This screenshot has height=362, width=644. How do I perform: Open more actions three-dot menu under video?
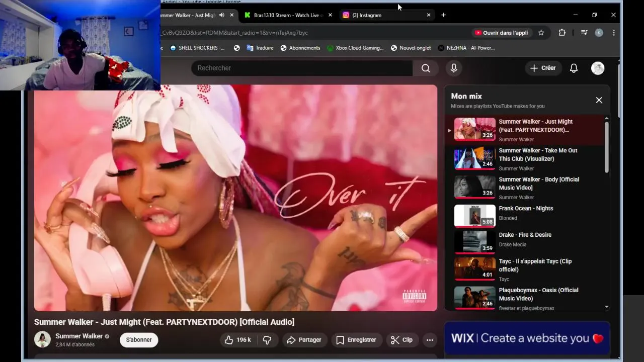point(430,340)
